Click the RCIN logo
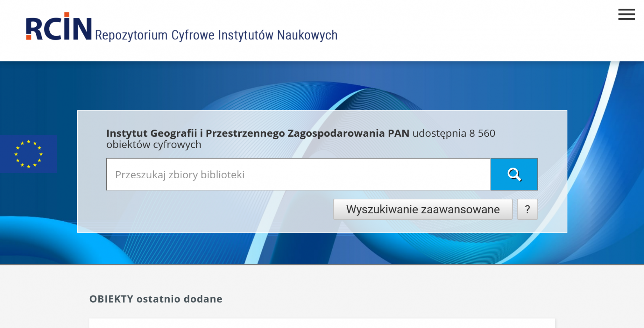644x328 pixels. point(59,26)
